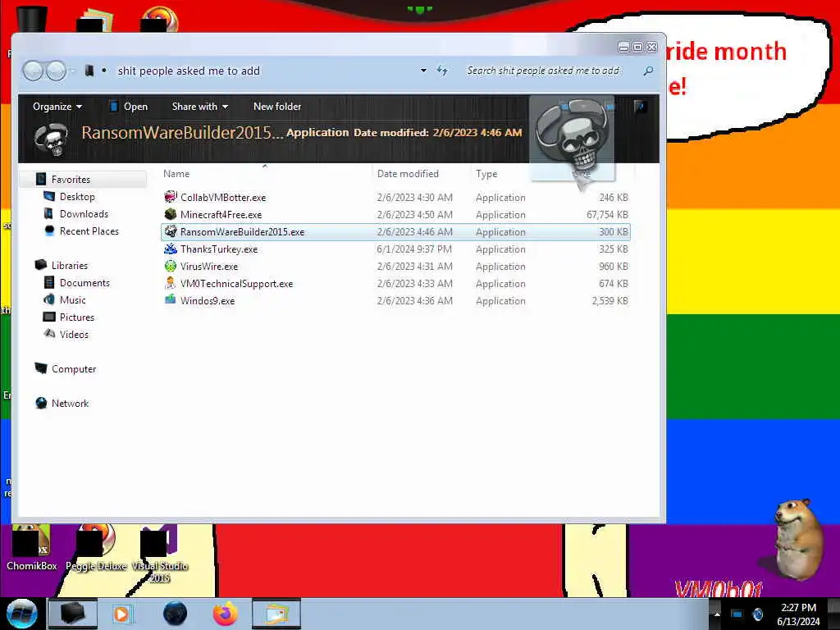This screenshot has height=630, width=840.
Task: Click the large skull preview thumbnail
Action: point(572,137)
